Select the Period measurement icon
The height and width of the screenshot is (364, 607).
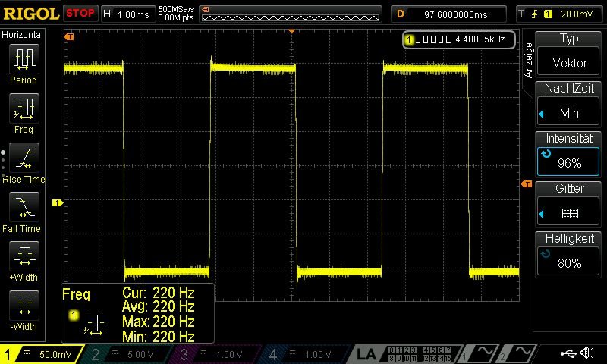24,59
